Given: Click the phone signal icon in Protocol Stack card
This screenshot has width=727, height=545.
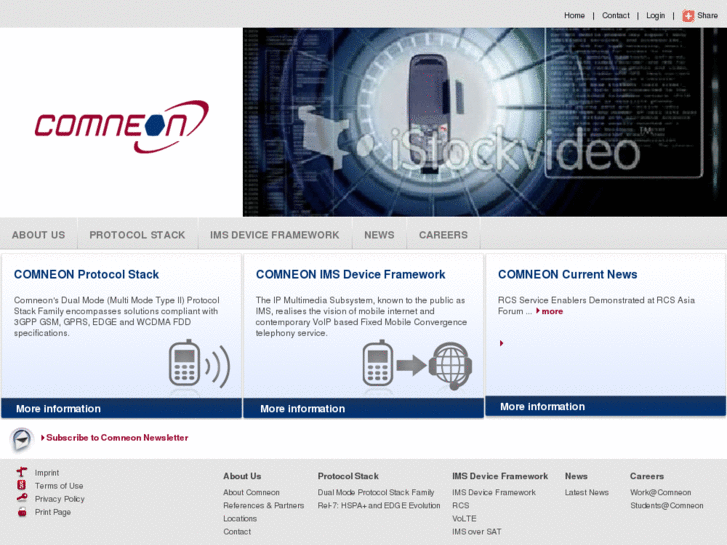Looking at the screenshot, I should tap(199, 365).
